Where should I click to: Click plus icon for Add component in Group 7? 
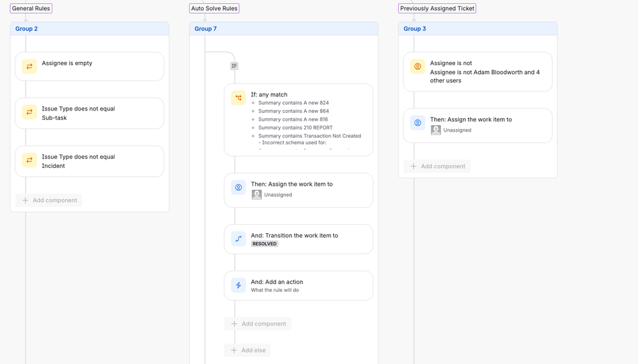[x=235, y=324]
